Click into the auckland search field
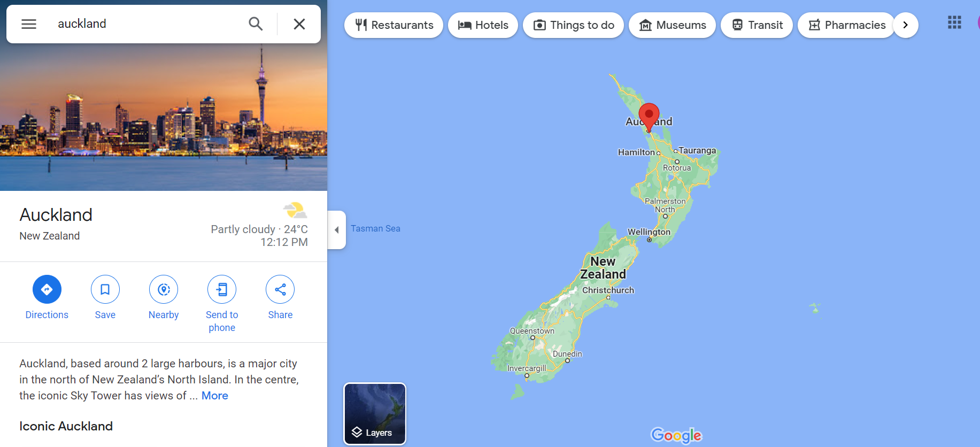This screenshot has height=447, width=980. [x=147, y=24]
